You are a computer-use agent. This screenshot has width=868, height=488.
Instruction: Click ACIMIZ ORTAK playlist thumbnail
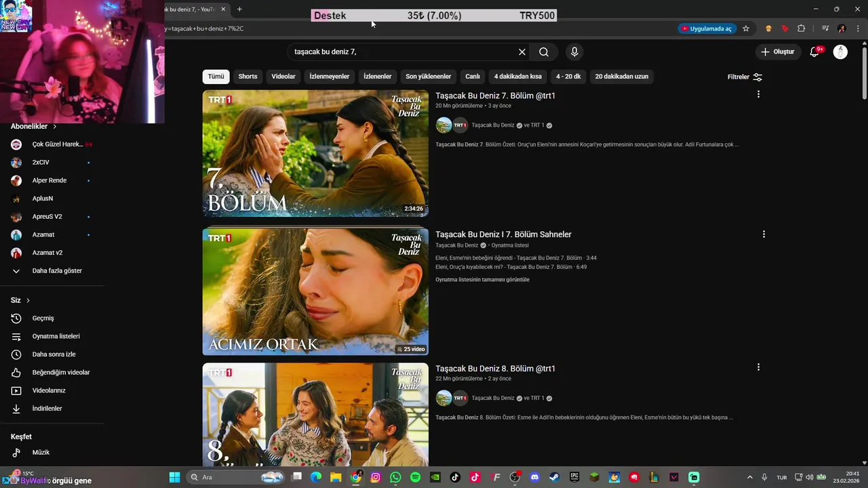pyautogui.click(x=315, y=291)
